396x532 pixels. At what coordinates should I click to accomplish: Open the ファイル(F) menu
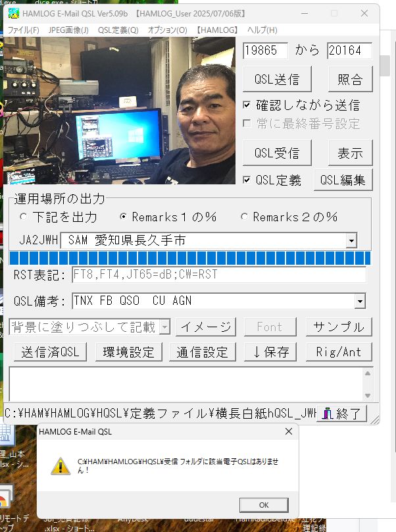point(23,30)
